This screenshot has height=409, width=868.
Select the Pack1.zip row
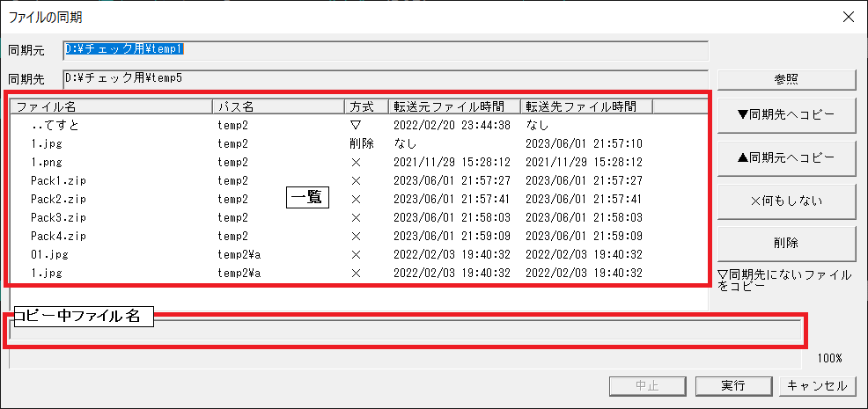(358, 180)
